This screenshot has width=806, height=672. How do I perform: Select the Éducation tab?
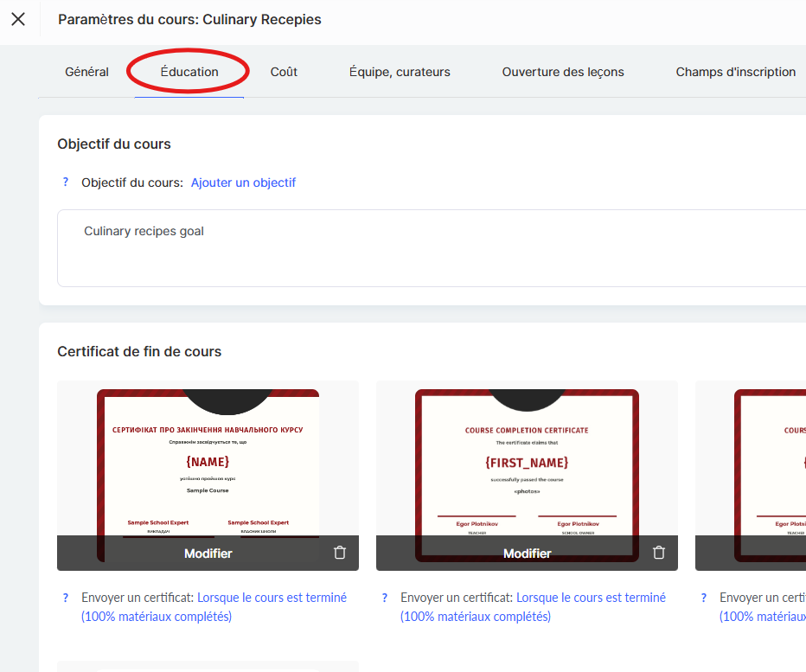(189, 72)
